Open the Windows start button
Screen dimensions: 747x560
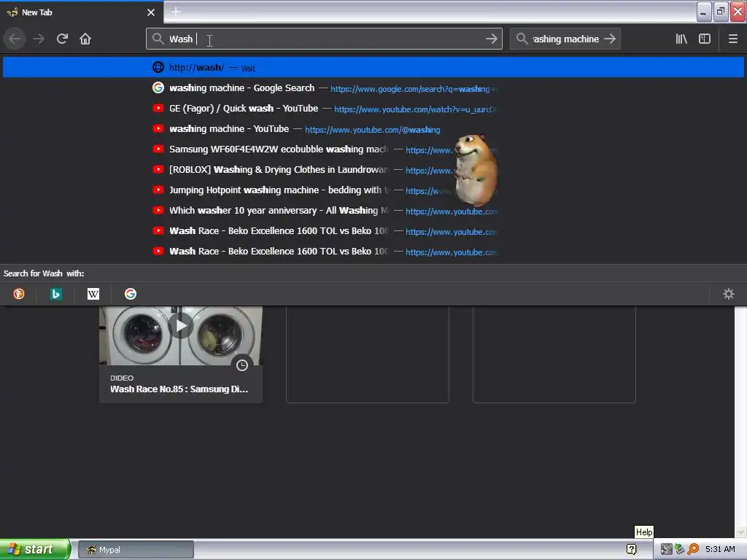click(35, 549)
